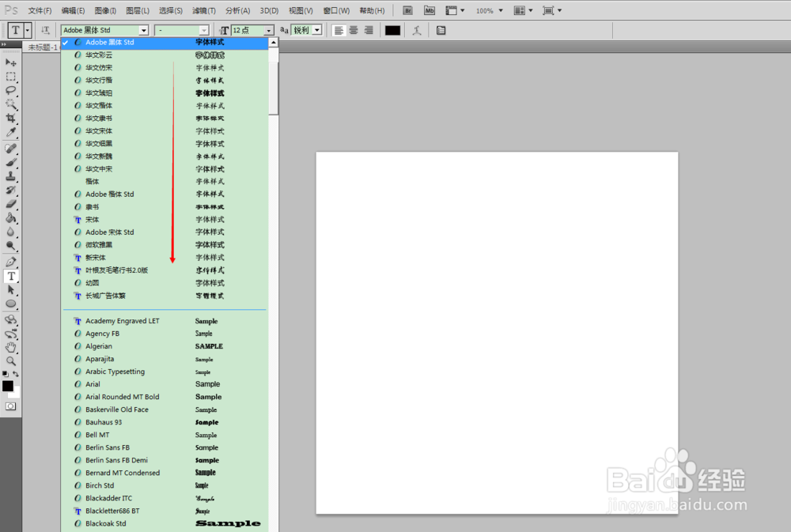Select the Eraser tool
This screenshot has height=532, width=791.
point(10,204)
